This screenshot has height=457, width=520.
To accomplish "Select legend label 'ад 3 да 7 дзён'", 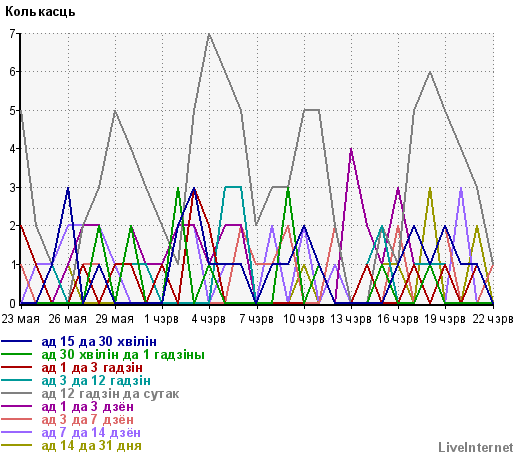I will tap(88, 420).
